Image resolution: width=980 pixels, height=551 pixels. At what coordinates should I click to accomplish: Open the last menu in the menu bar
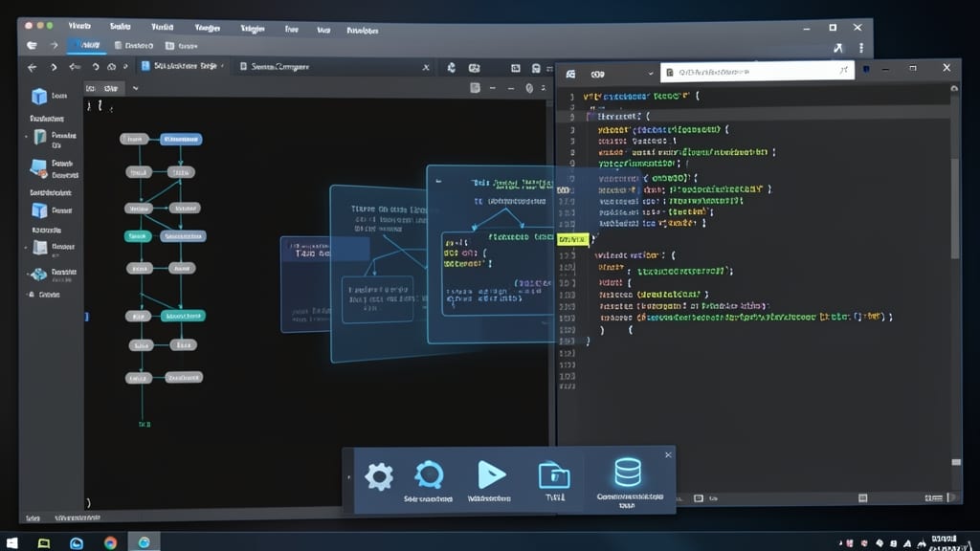click(x=362, y=30)
